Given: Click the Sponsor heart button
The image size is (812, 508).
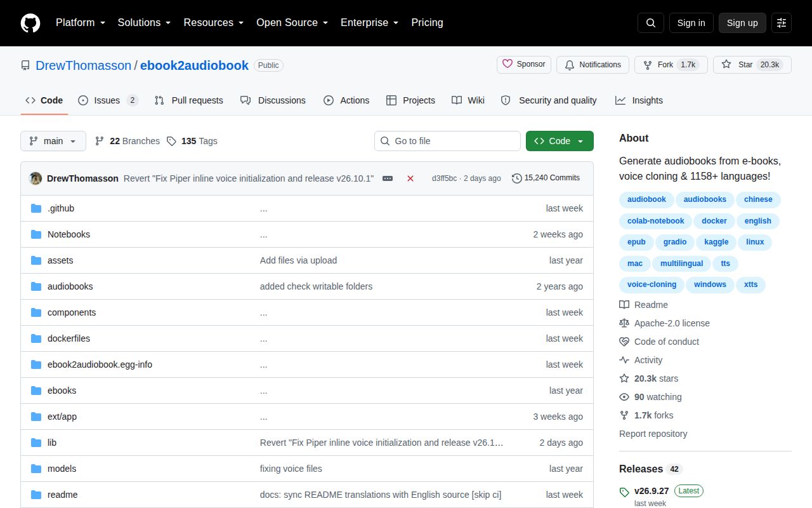Looking at the screenshot, I should coord(524,64).
